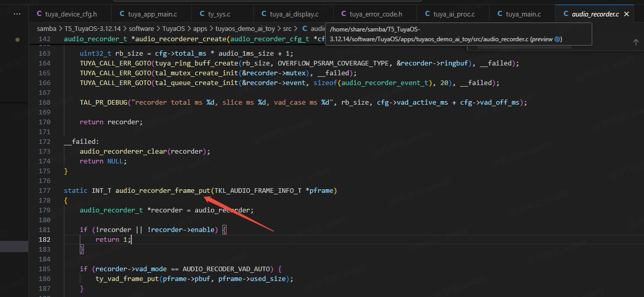Viewport: 644px width, 297px height.
Task: Expand the src breadcrumb folder
Action: click(287, 29)
